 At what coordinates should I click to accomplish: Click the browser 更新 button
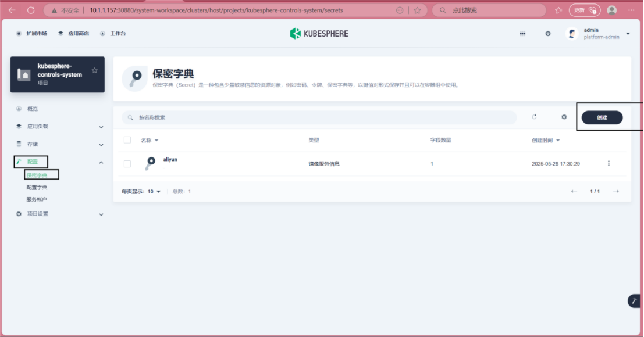click(585, 10)
